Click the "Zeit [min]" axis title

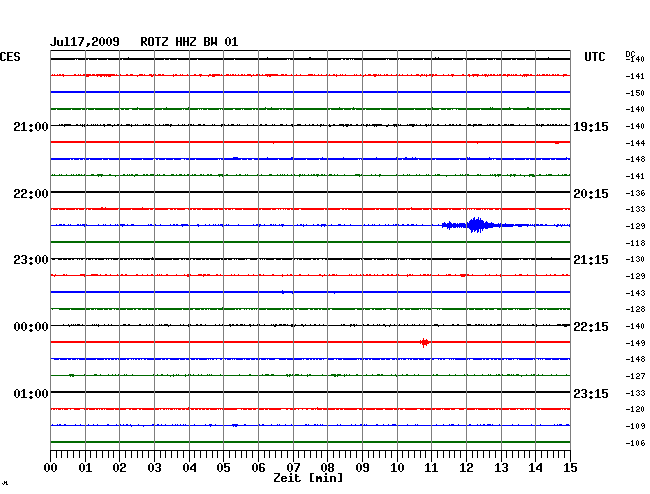pyautogui.click(x=308, y=478)
